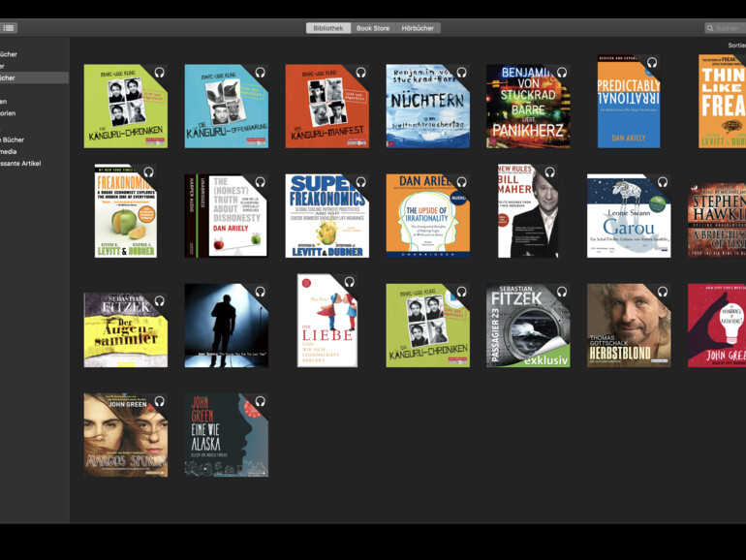Click headphone badge on Eine wie Alaska cover
This screenshot has width=746, height=560.
pyautogui.click(x=260, y=401)
